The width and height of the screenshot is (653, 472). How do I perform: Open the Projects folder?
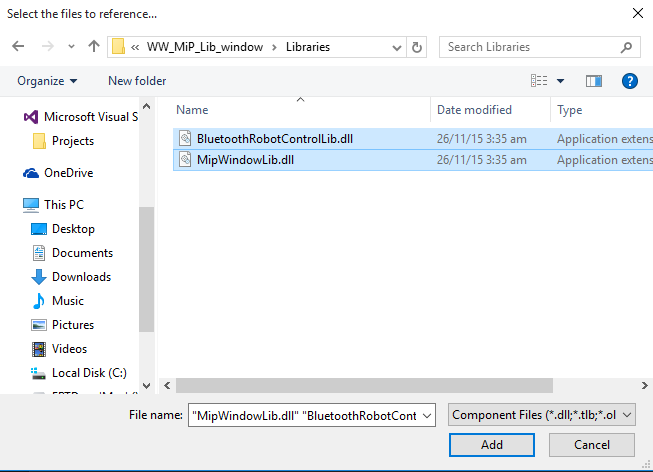(x=73, y=141)
